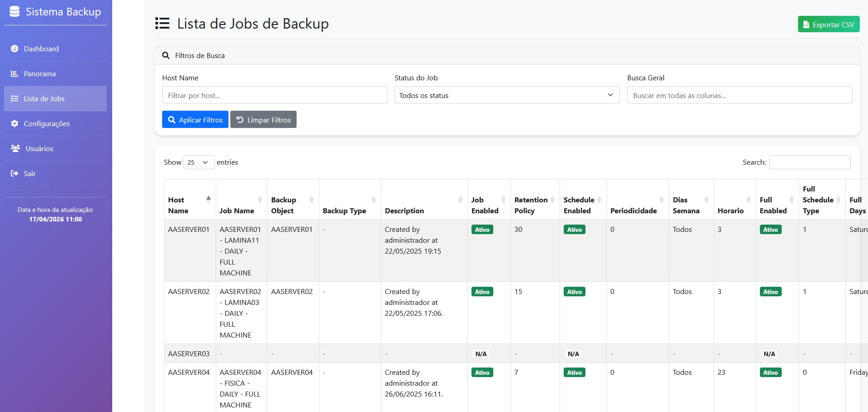
Task: Click the Lista de Jobs list icon
Action: (x=15, y=98)
